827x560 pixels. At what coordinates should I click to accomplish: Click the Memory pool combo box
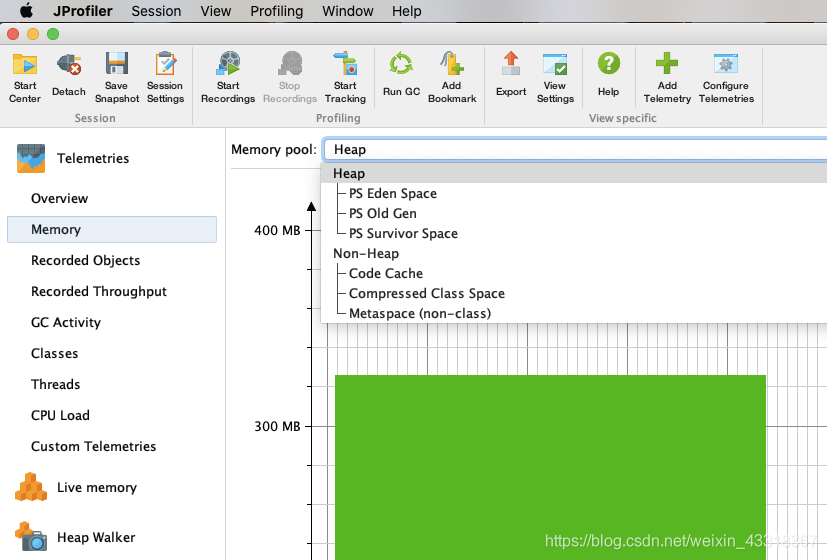(575, 149)
